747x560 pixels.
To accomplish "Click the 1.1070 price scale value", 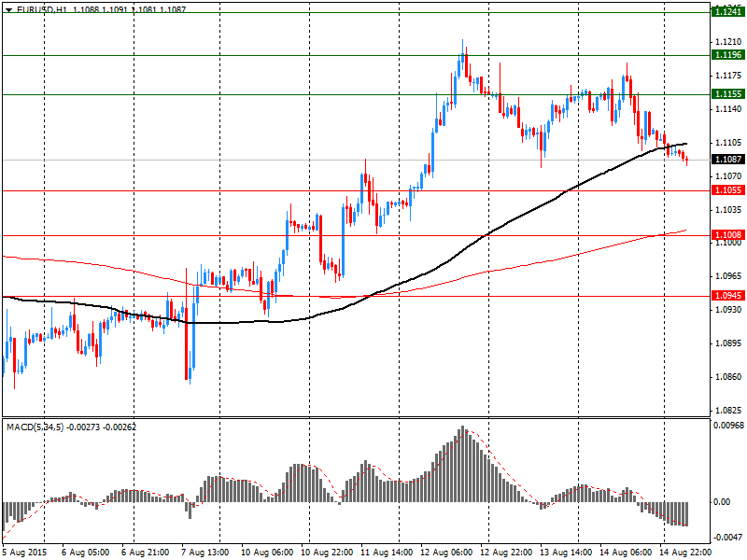I will click(729, 176).
